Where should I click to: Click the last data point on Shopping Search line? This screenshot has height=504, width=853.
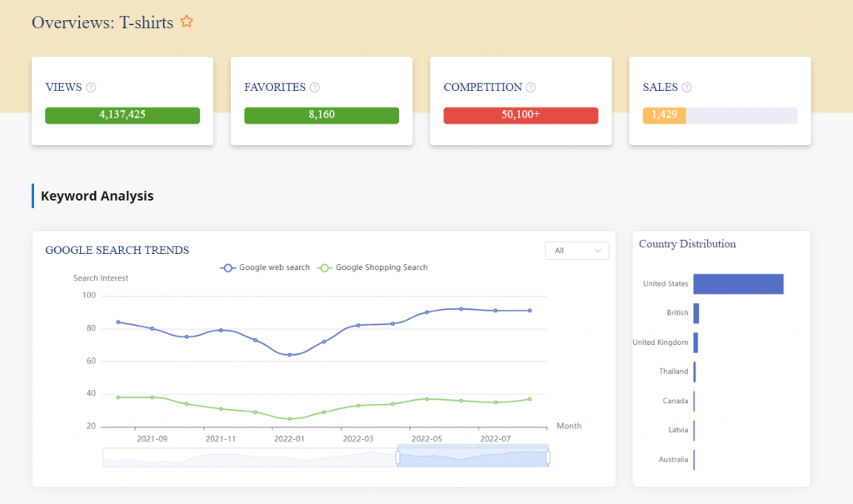pyautogui.click(x=530, y=399)
